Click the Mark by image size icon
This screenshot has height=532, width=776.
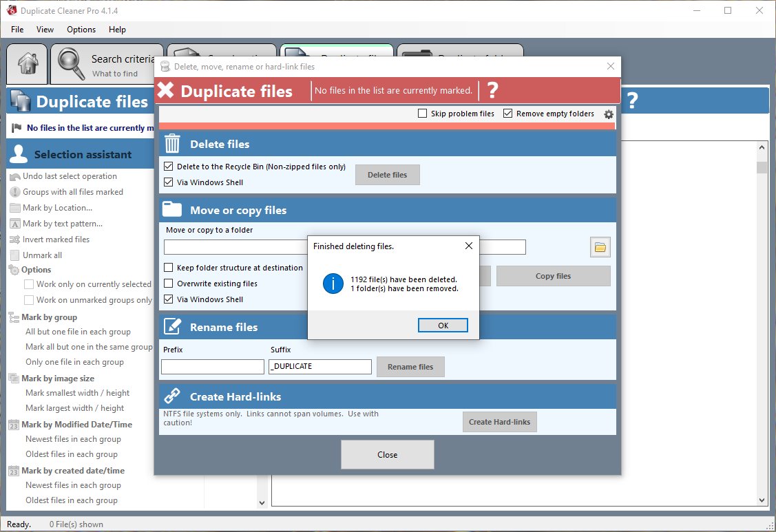(14, 379)
